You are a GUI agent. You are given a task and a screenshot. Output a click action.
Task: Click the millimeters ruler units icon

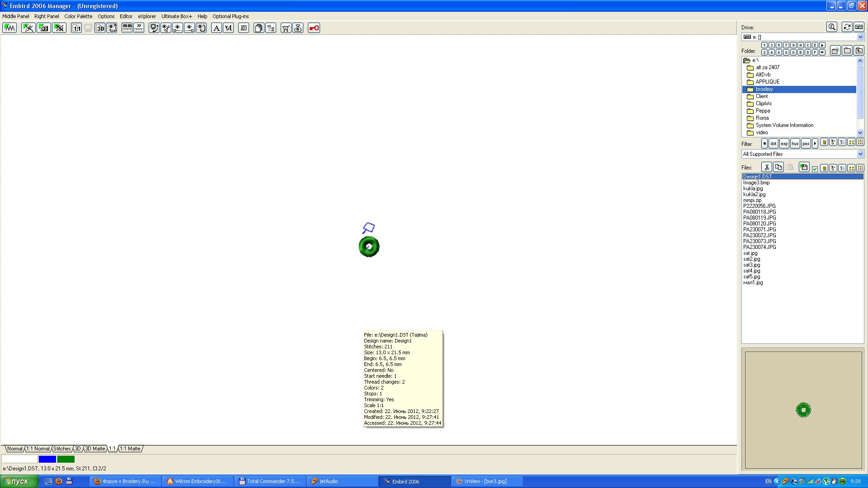(127, 28)
